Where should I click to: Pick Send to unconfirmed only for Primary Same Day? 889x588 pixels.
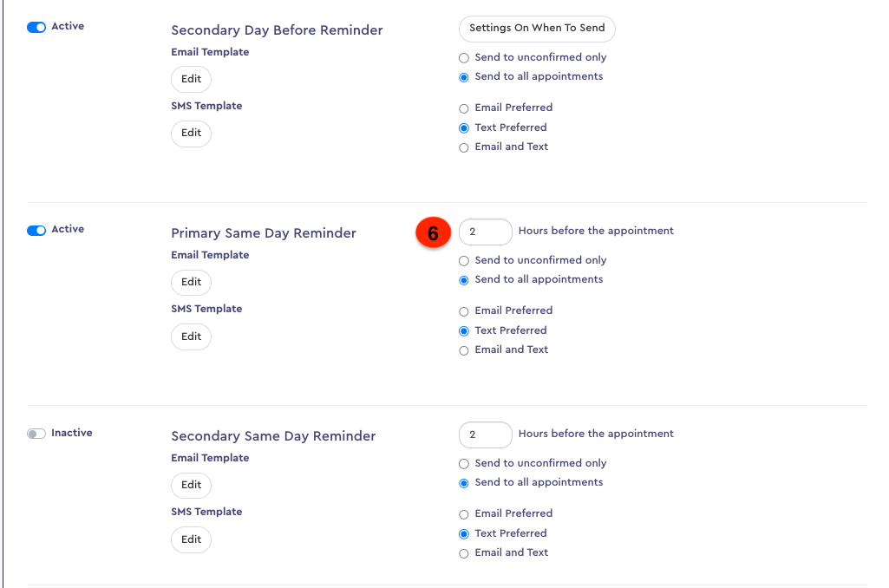click(463, 260)
